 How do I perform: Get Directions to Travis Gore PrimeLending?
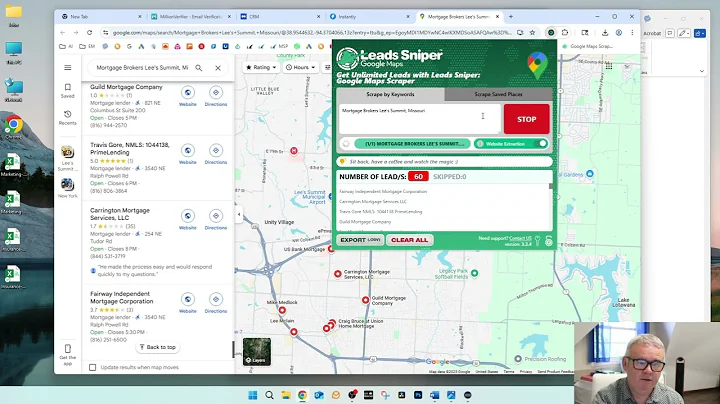[215, 154]
